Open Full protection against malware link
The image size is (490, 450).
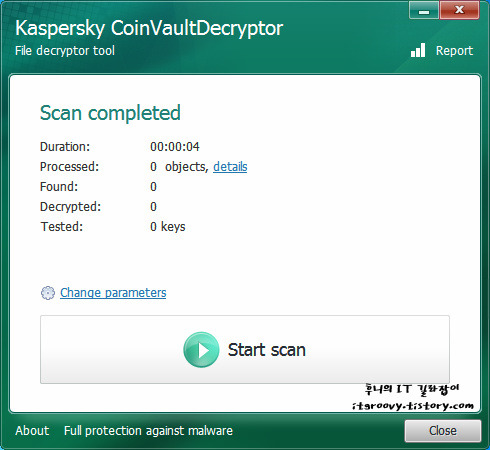point(148,430)
